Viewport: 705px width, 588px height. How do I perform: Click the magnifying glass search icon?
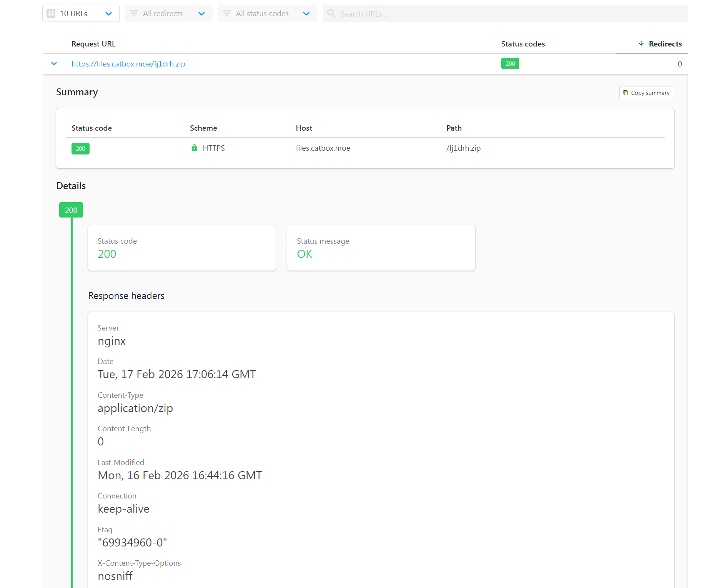pos(331,13)
